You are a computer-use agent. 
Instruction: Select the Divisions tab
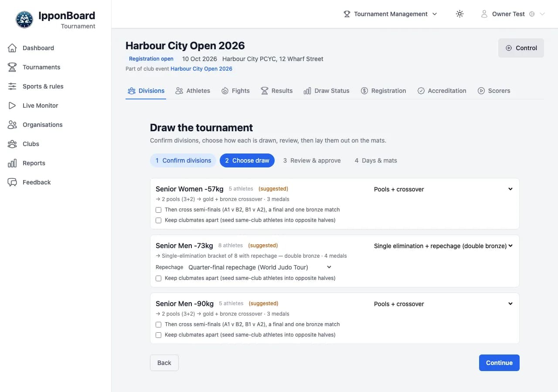click(146, 91)
